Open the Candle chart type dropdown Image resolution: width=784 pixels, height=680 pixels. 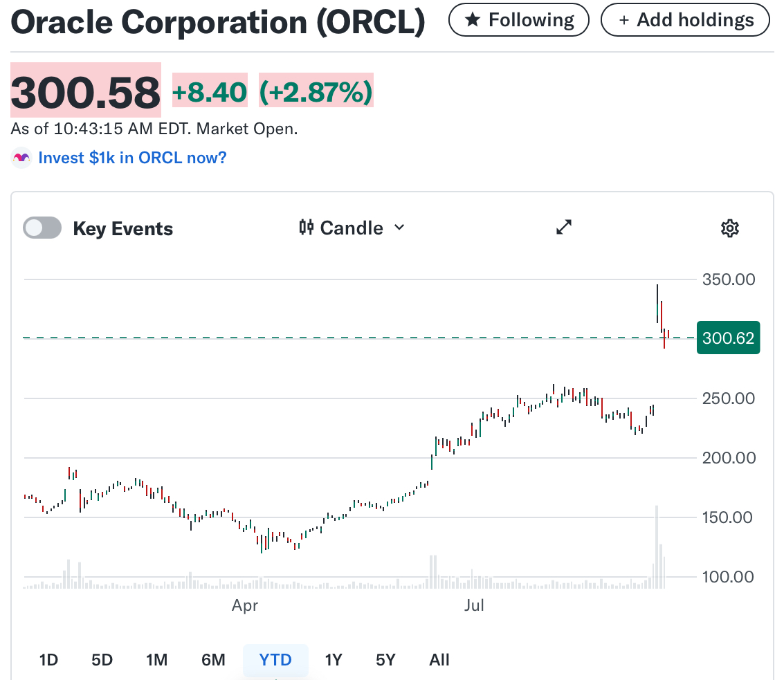click(352, 228)
